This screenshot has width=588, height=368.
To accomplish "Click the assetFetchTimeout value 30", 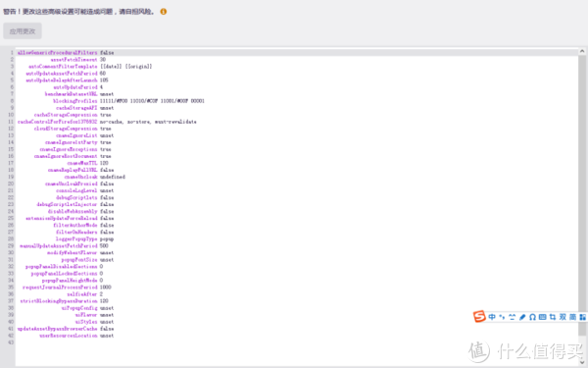I will coord(103,59).
